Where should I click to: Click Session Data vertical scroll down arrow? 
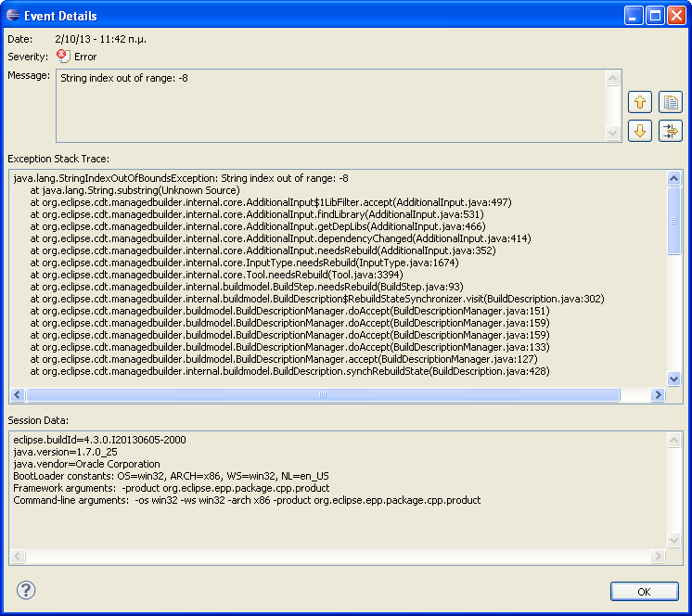[x=673, y=540]
